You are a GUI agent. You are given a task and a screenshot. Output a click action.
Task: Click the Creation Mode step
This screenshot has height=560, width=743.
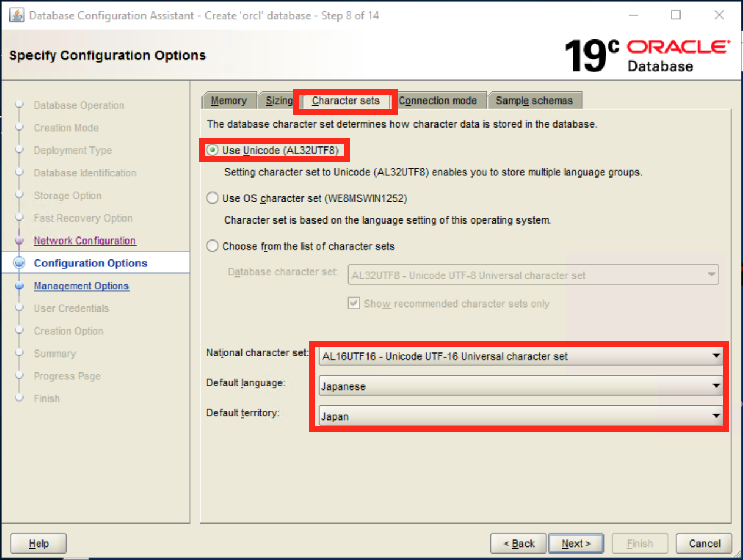point(66,128)
